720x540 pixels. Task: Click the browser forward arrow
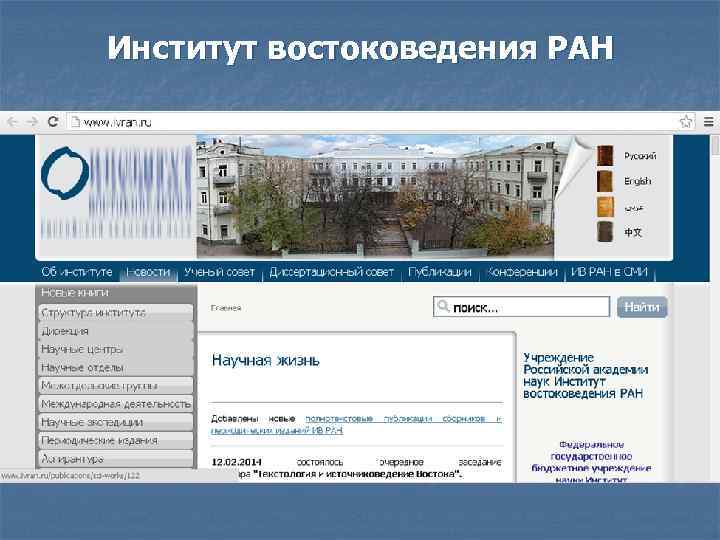pos(32,122)
